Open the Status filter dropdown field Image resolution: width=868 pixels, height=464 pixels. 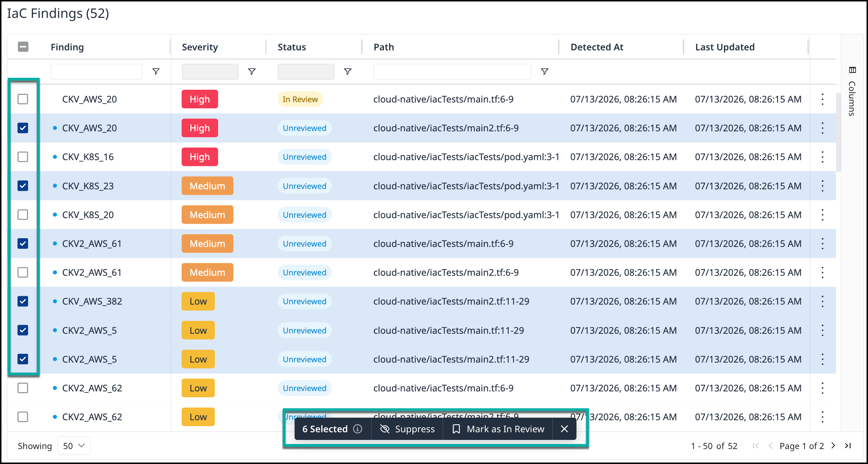306,71
